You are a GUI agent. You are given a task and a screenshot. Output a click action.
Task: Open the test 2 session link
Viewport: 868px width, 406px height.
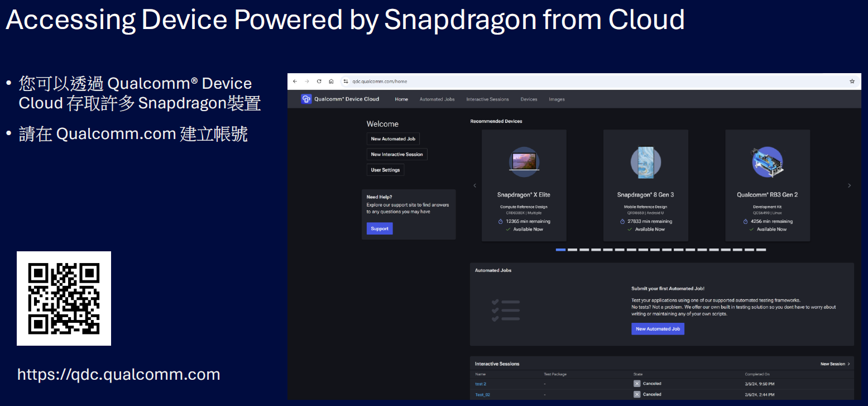(x=480, y=384)
